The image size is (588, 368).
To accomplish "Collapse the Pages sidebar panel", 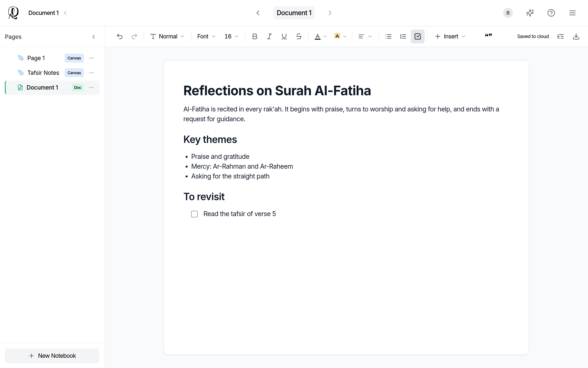I will point(94,37).
